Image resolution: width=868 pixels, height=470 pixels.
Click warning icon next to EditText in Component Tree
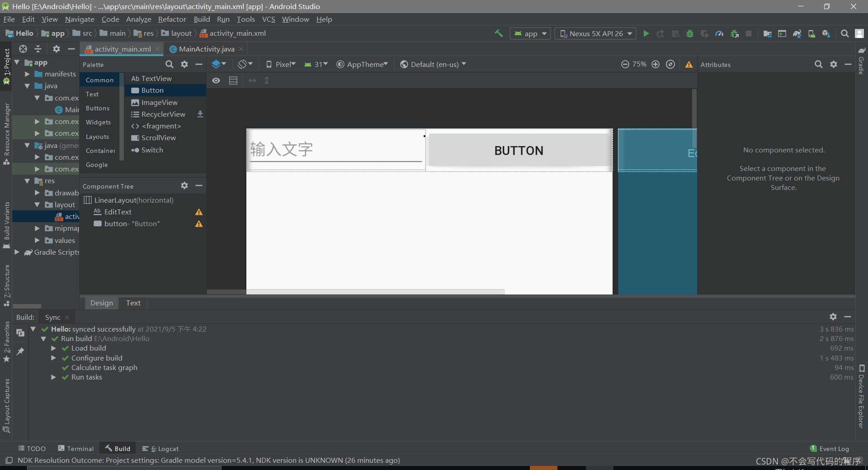199,212
